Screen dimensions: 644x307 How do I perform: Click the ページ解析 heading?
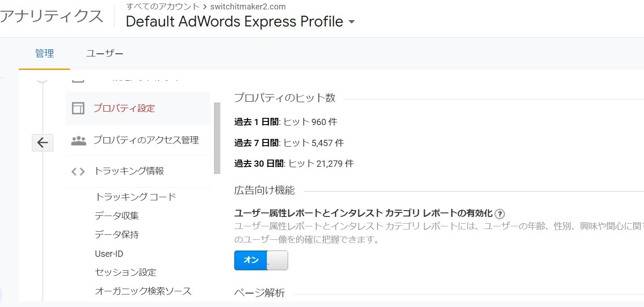pos(259,293)
